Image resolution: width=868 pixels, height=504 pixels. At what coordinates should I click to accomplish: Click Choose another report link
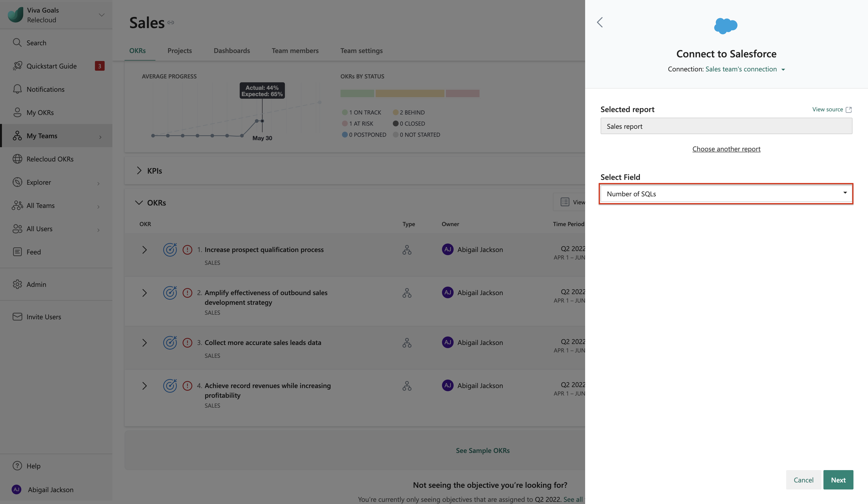click(x=726, y=149)
